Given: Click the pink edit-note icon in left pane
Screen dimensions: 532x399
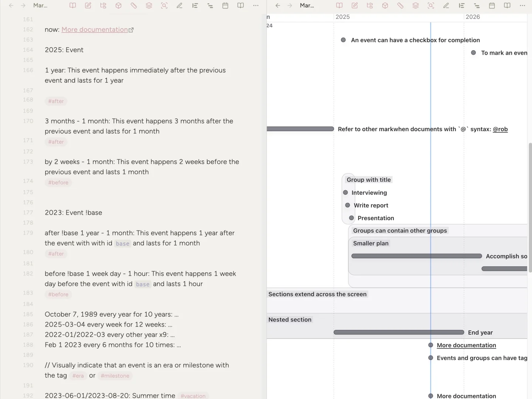Looking at the screenshot, I should [x=88, y=6].
